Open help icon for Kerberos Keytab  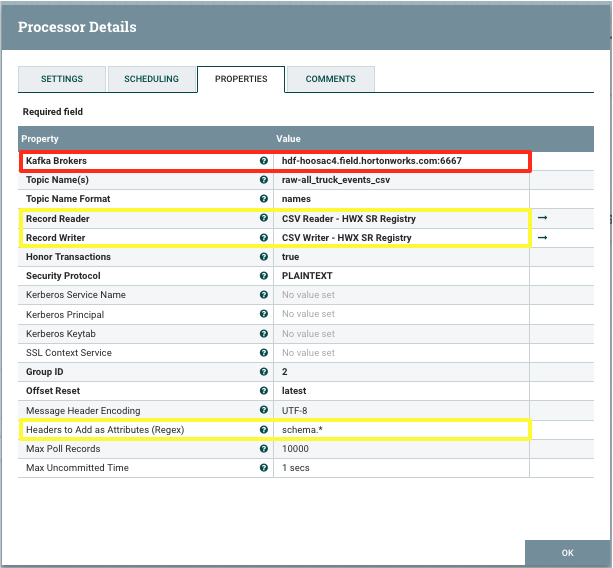(x=264, y=333)
